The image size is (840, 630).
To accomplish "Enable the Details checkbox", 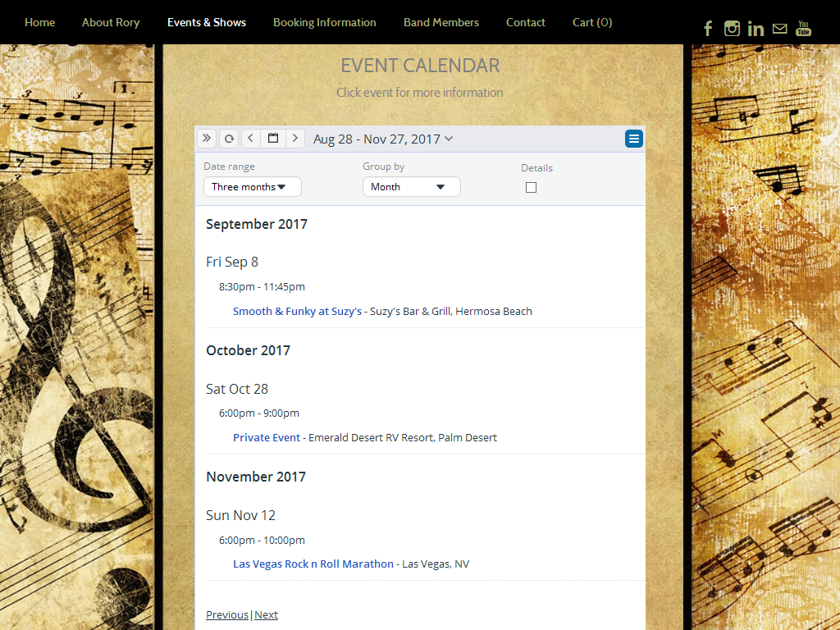I will coord(531,187).
